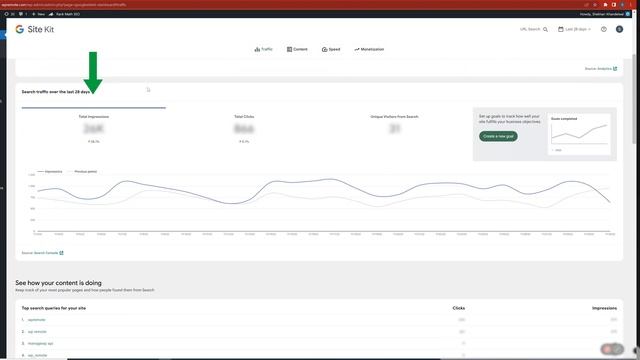Screen dimensions: 640x360
Task: Click the Google Site Kit logo
Action: click(x=35, y=29)
